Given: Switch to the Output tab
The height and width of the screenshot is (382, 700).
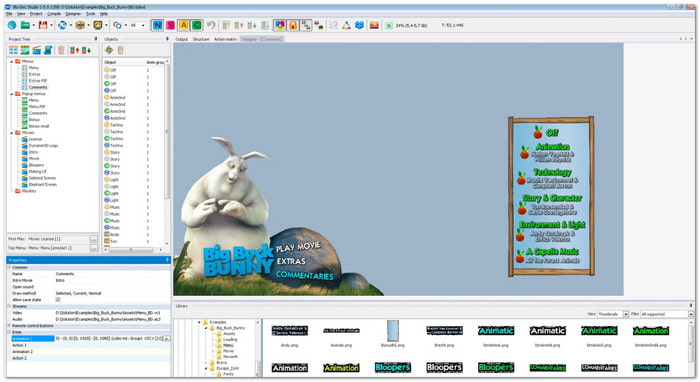Looking at the screenshot, I should pyautogui.click(x=182, y=39).
